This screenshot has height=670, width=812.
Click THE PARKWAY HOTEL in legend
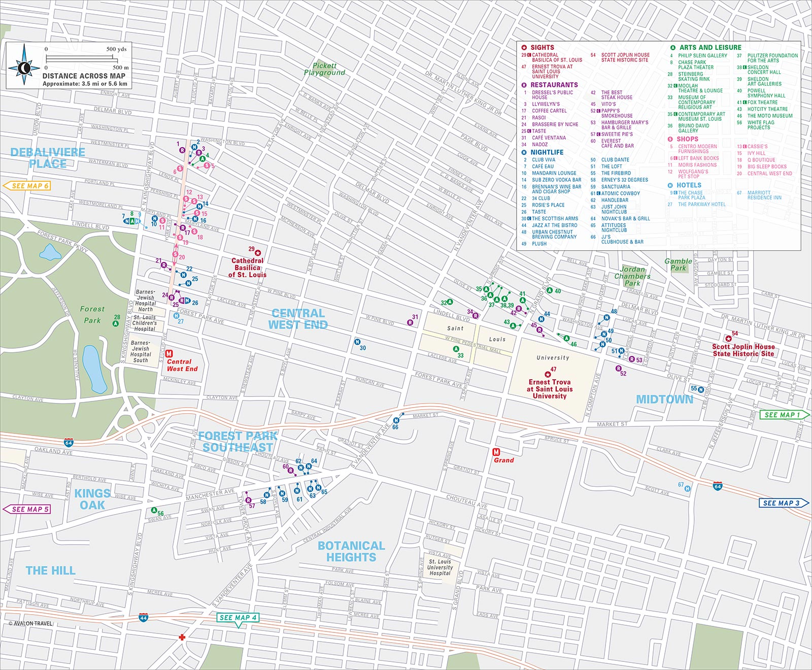(x=702, y=205)
